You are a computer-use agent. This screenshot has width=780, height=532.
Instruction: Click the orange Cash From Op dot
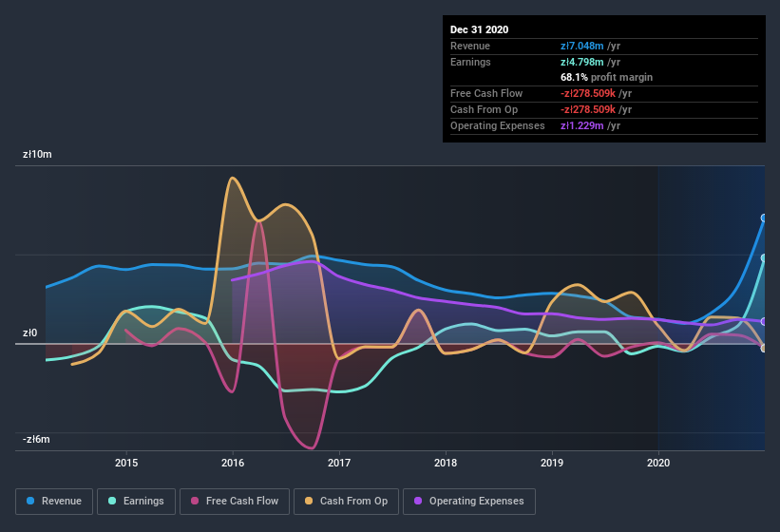click(310, 501)
